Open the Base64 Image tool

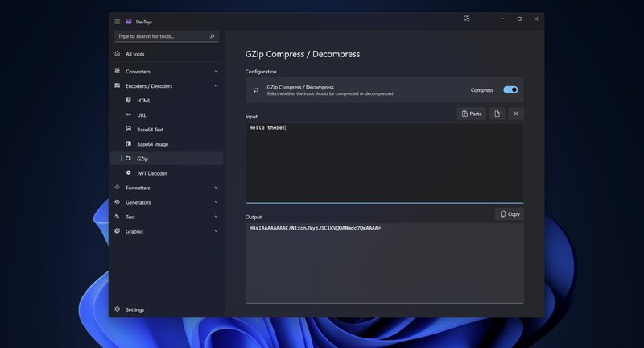(152, 144)
